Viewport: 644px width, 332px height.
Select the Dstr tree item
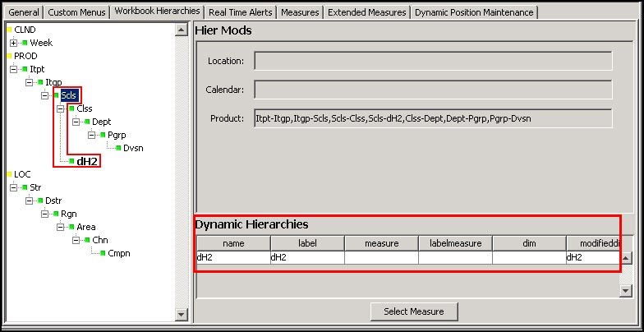click(53, 201)
